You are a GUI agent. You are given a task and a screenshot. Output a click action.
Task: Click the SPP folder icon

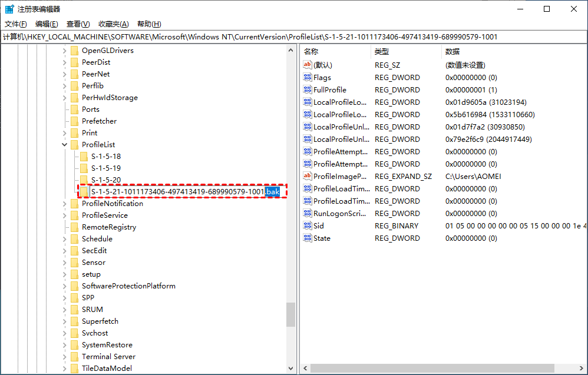(x=75, y=298)
